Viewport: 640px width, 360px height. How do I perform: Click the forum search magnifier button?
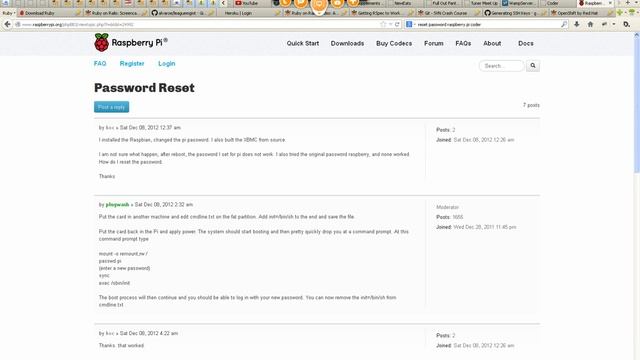[x=533, y=65]
